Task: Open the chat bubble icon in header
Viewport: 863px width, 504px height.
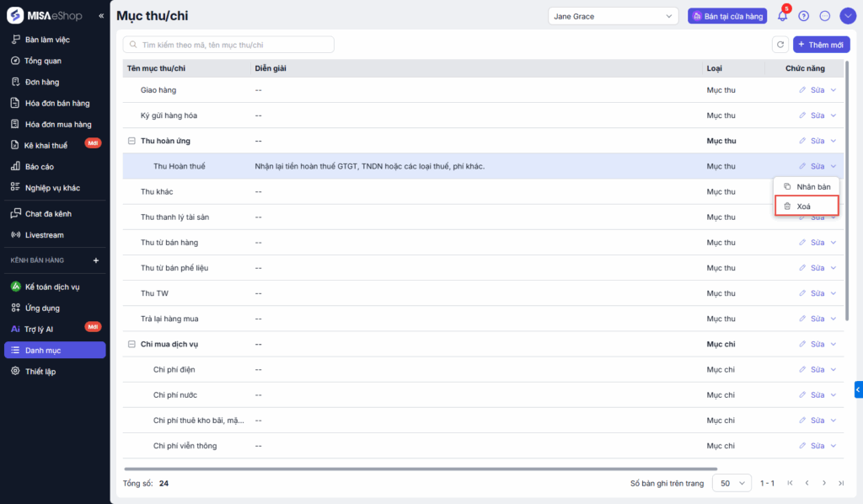Action: click(x=824, y=16)
